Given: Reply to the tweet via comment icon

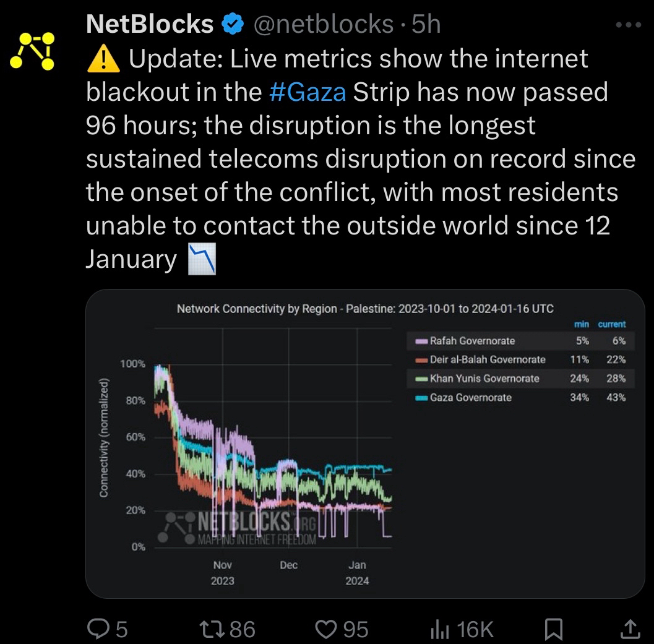Looking at the screenshot, I should pos(99,629).
